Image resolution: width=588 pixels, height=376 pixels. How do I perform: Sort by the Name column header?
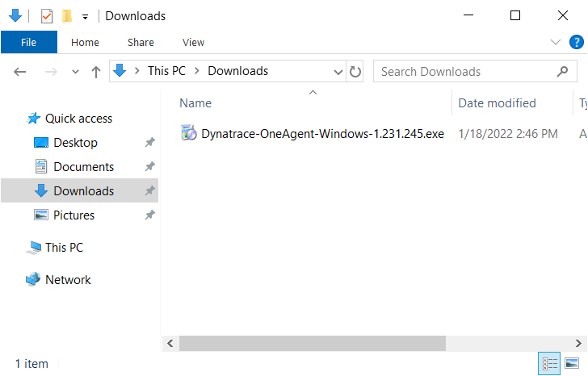pyautogui.click(x=195, y=103)
